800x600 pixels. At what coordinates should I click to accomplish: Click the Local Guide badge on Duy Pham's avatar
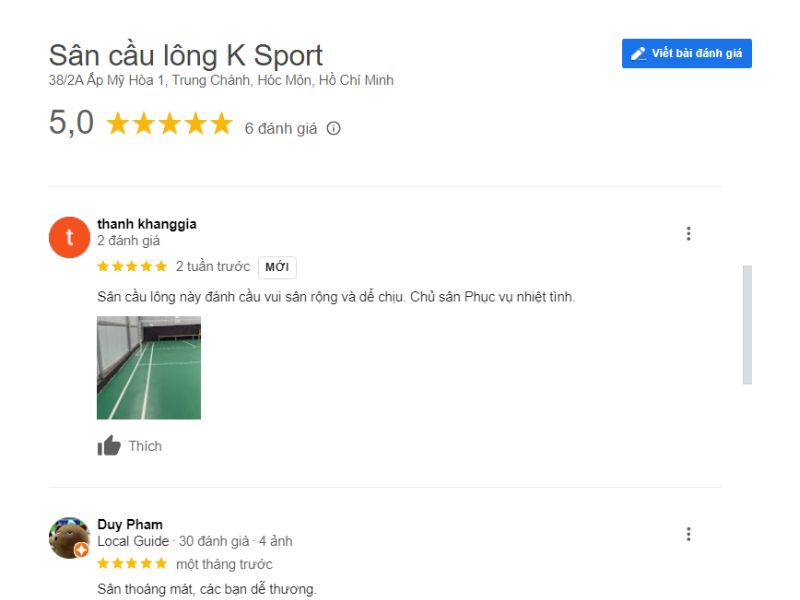(81, 550)
